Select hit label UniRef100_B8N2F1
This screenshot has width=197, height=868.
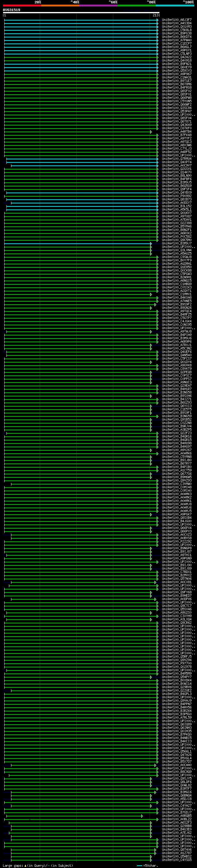177,230
